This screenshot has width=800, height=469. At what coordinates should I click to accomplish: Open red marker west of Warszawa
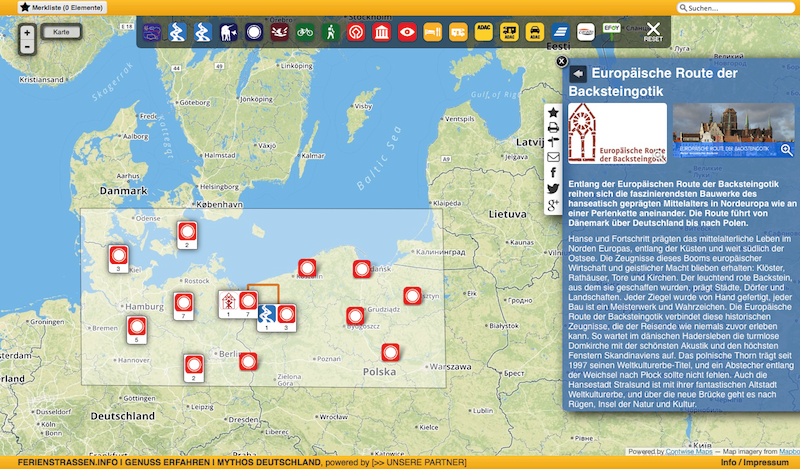tap(390, 352)
